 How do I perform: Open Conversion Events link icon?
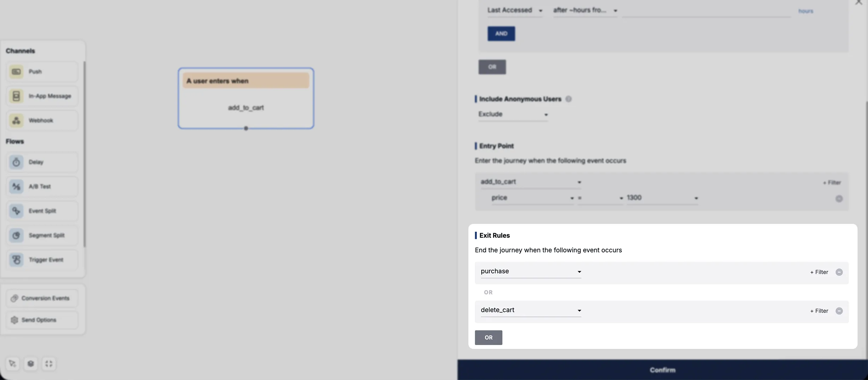(x=14, y=298)
